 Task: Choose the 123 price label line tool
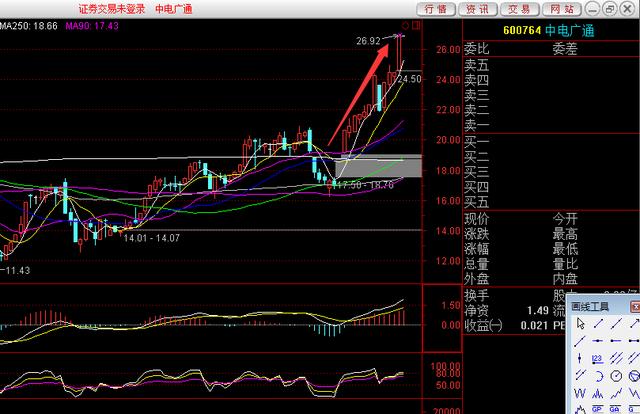click(x=598, y=358)
